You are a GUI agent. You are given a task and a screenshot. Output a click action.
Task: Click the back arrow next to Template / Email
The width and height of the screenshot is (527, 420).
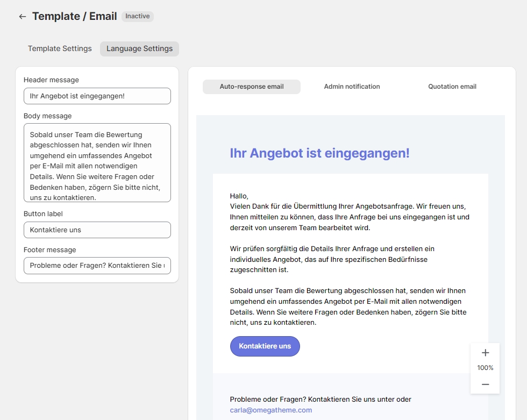[x=22, y=17]
